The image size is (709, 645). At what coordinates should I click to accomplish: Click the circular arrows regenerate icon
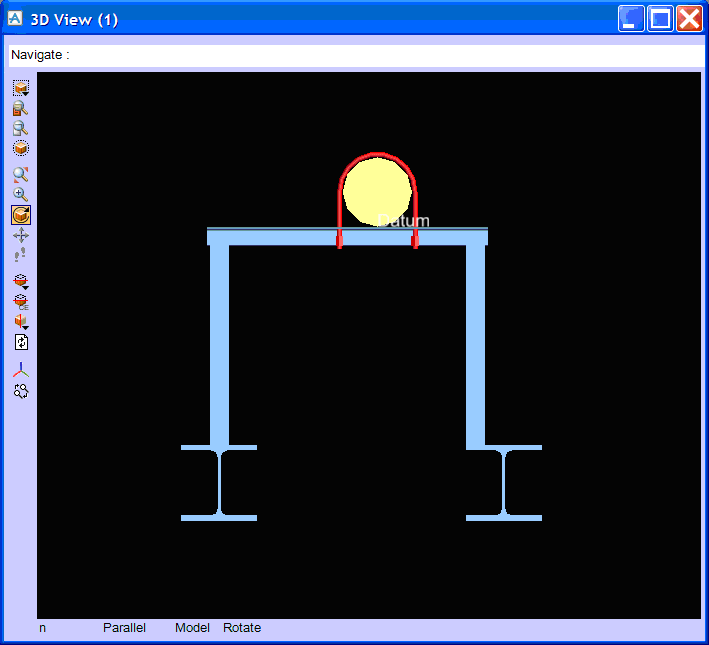(21, 391)
